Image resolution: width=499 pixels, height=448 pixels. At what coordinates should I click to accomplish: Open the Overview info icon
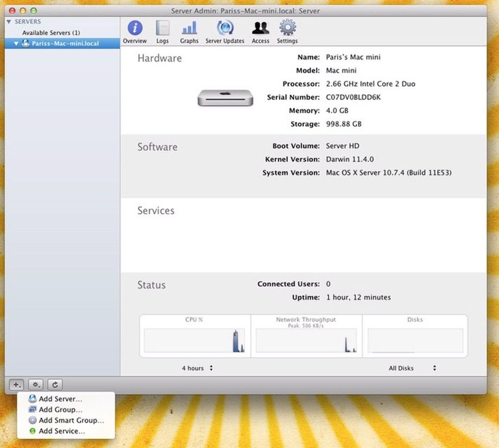pos(135,28)
